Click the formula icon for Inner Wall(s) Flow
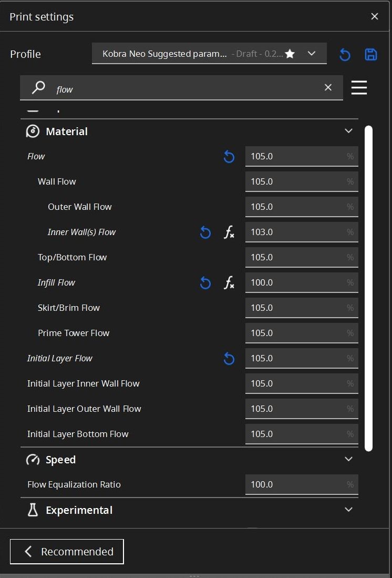The height and width of the screenshot is (578, 392). click(229, 232)
